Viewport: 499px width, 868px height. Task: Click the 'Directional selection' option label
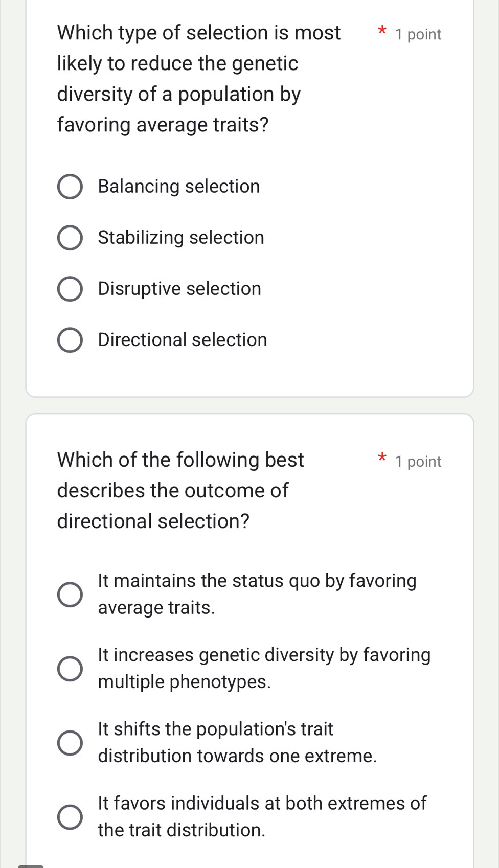(182, 339)
